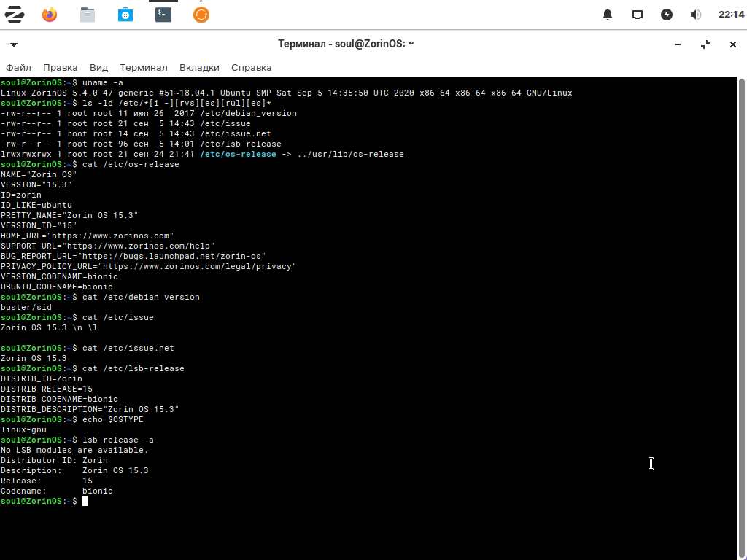
Task: Show notifications via bell icon
Action: 608,15
